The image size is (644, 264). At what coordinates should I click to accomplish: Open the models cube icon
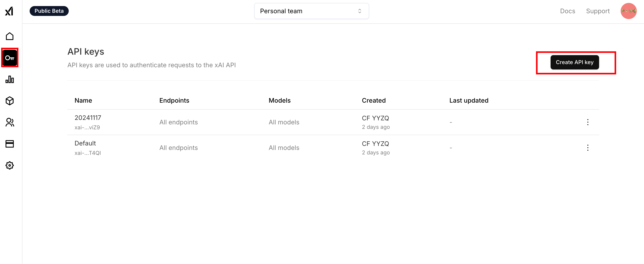coord(9,101)
